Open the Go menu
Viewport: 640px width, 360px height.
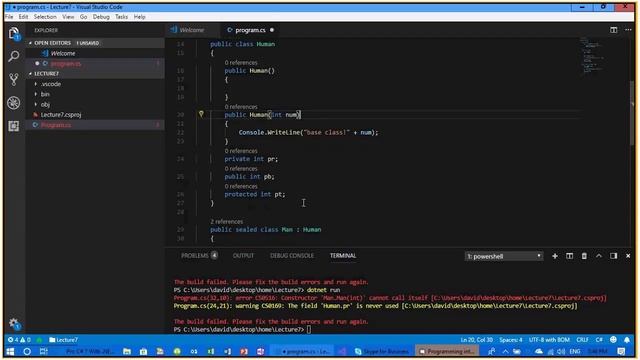[84, 17]
